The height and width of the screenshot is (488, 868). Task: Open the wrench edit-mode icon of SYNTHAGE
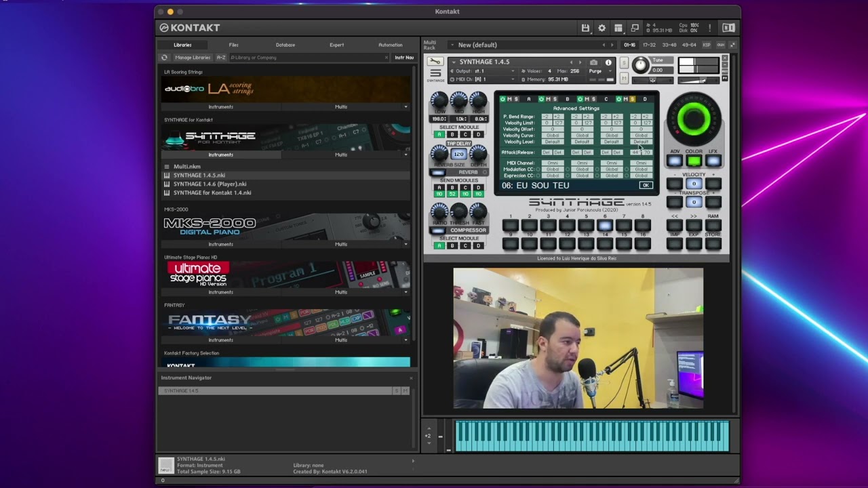[435, 62]
